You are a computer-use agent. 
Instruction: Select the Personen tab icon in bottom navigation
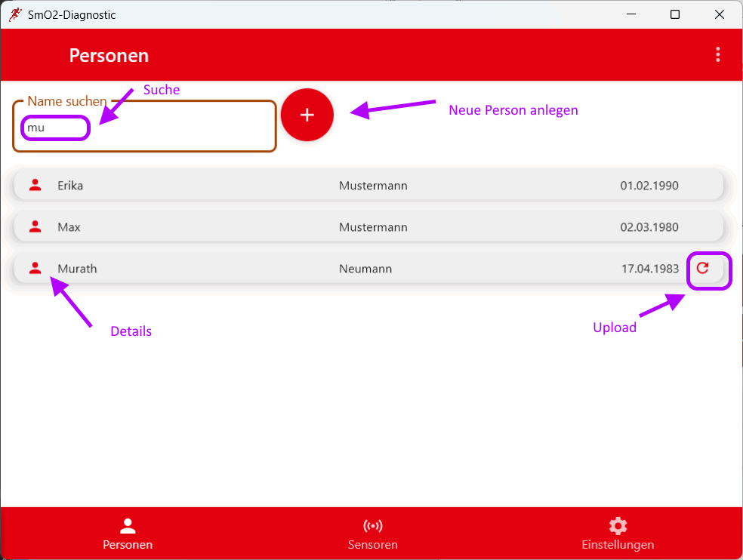pos(128,525)
